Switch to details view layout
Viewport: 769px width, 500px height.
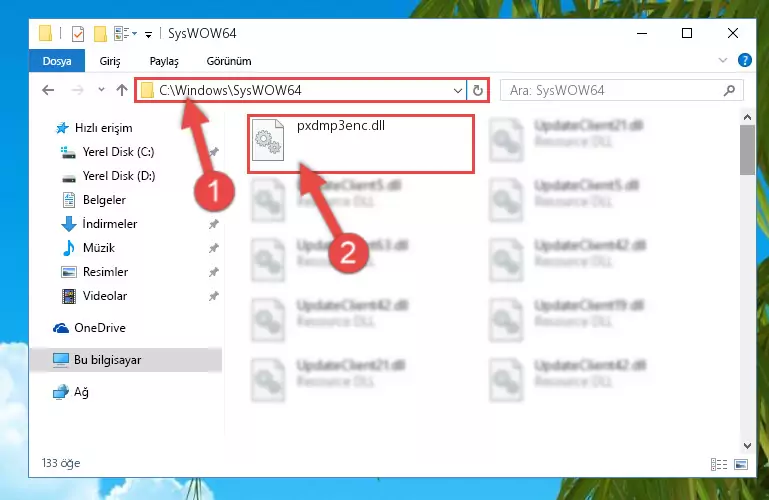(x=719, y=464)
